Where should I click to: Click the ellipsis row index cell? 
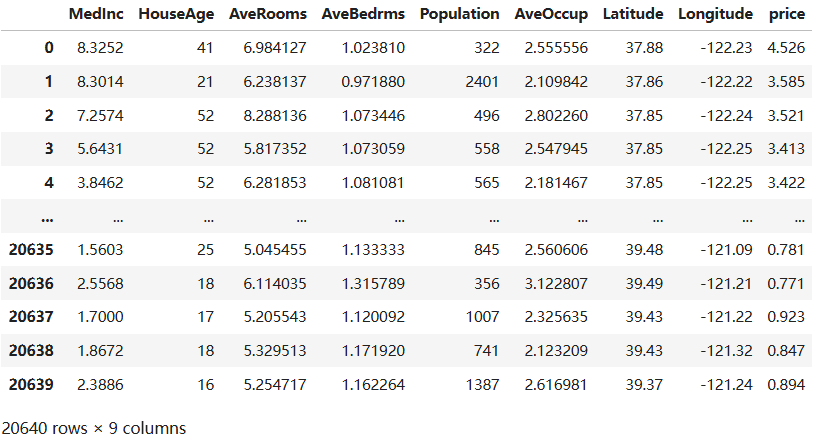click(47, 216)
